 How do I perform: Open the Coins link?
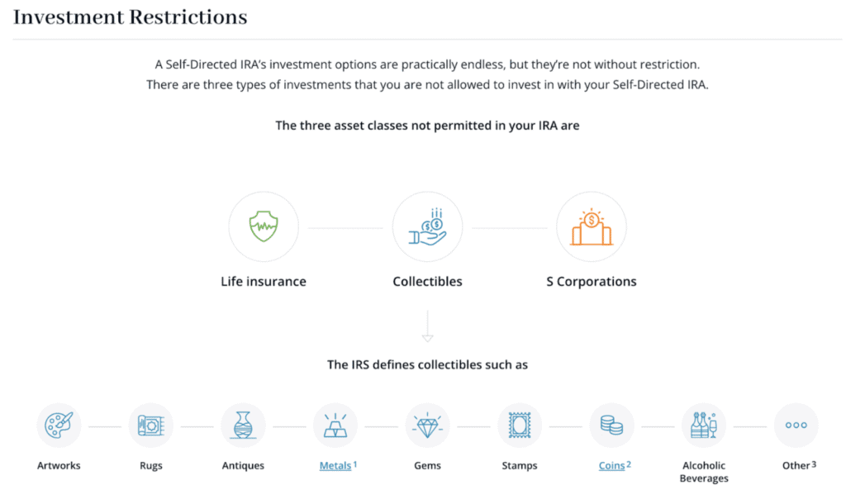611,466
